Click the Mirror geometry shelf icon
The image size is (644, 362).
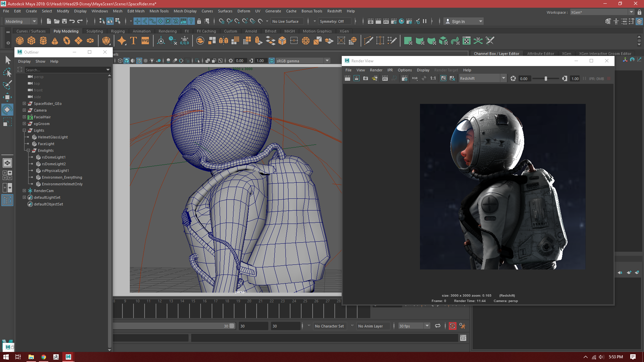(223, 41)
